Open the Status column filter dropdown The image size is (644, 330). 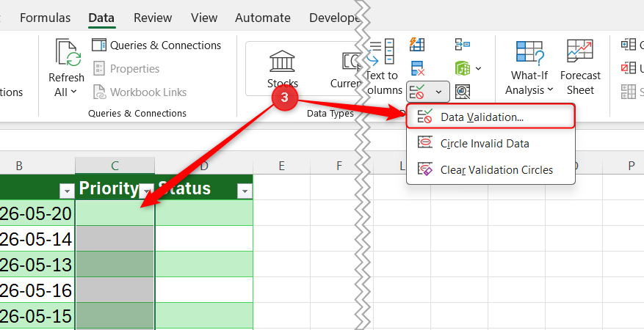tap(245, 191)
